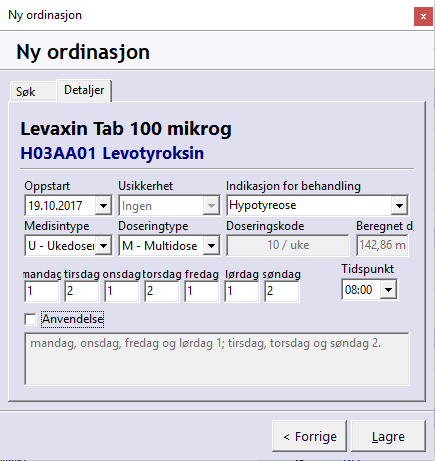Open the Oppstart date dropdown arrow
This screenshot has height=461, width=435.
103,206
